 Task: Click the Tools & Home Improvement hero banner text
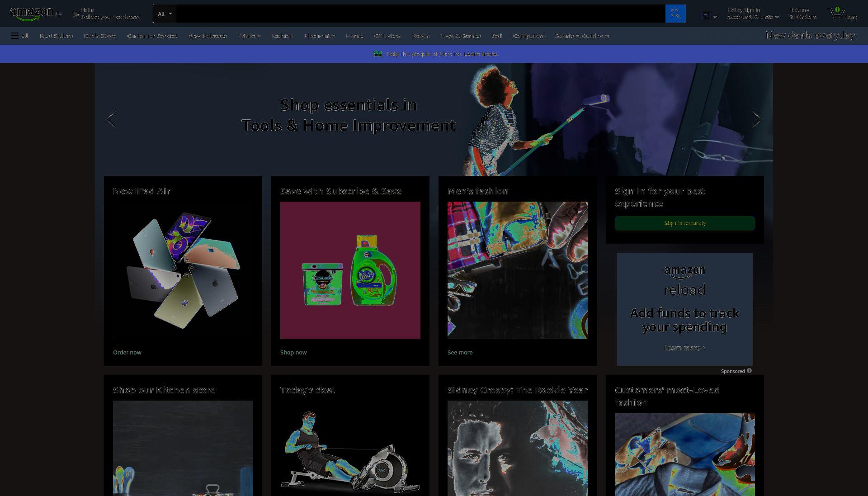point(349,115)
